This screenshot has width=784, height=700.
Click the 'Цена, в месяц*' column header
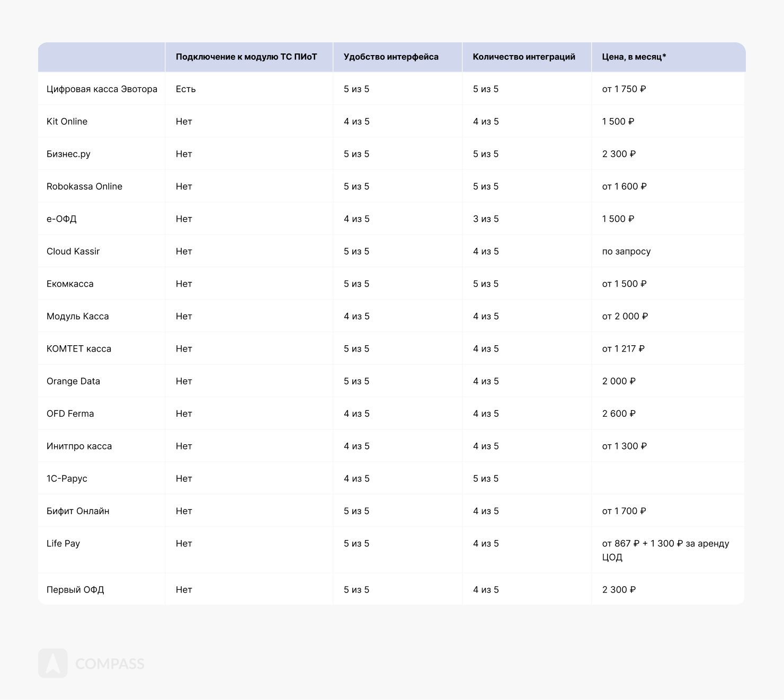tap(634, 57)
